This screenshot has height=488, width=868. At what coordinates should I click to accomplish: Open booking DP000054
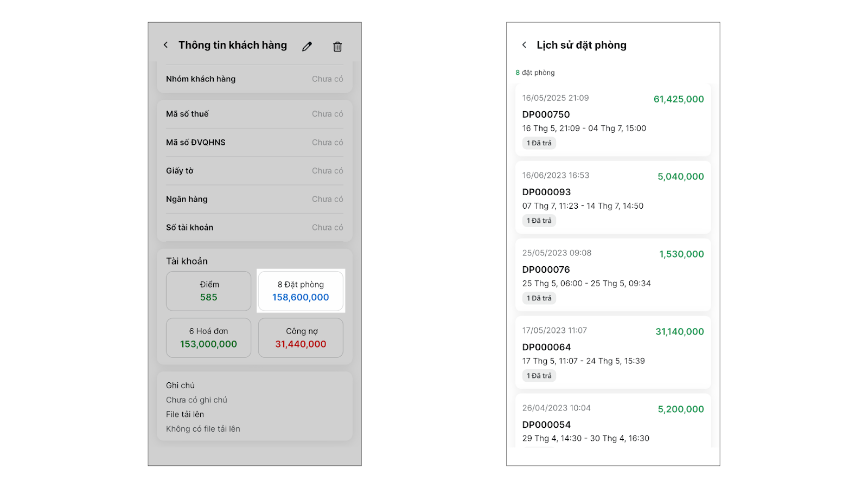coord(613,424)
